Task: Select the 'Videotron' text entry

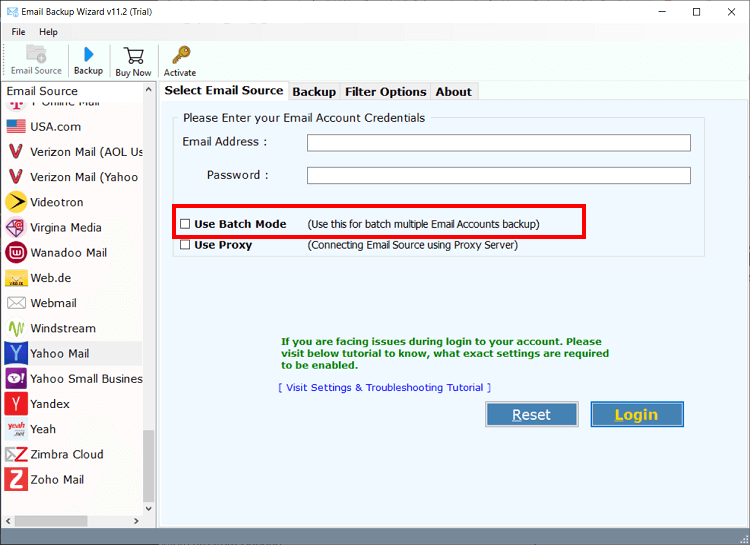Action: 56,202
